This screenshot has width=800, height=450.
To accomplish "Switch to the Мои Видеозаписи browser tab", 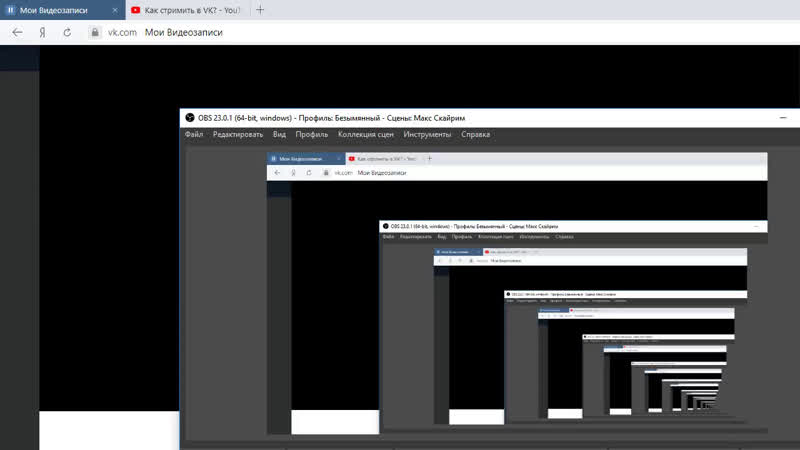I will coord(62,10).
